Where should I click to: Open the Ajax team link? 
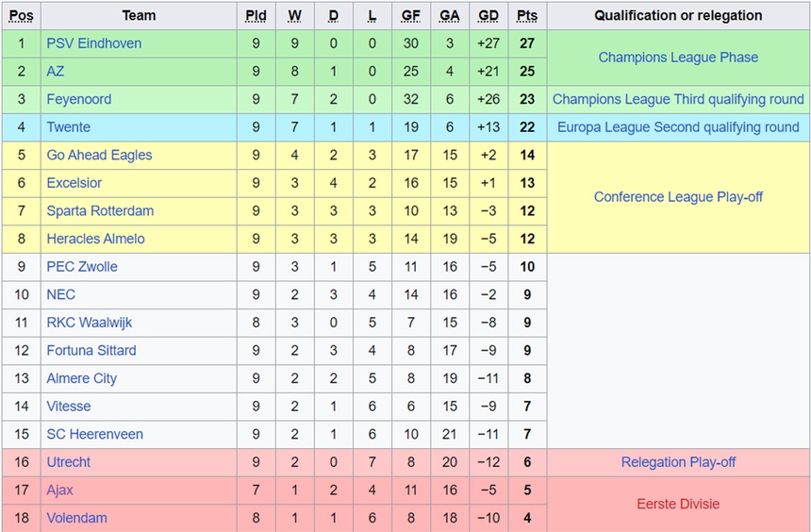point(59,490)
